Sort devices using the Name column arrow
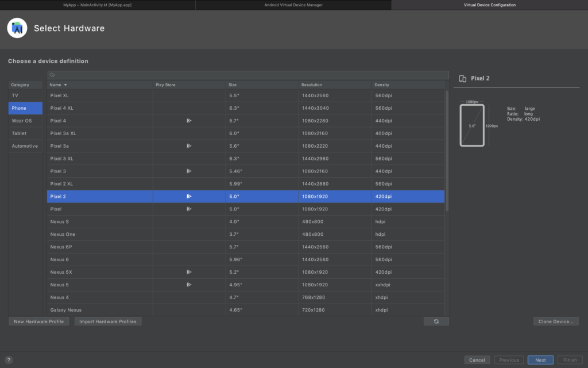This screenshot has height=368, width=588. click(65, 85)
